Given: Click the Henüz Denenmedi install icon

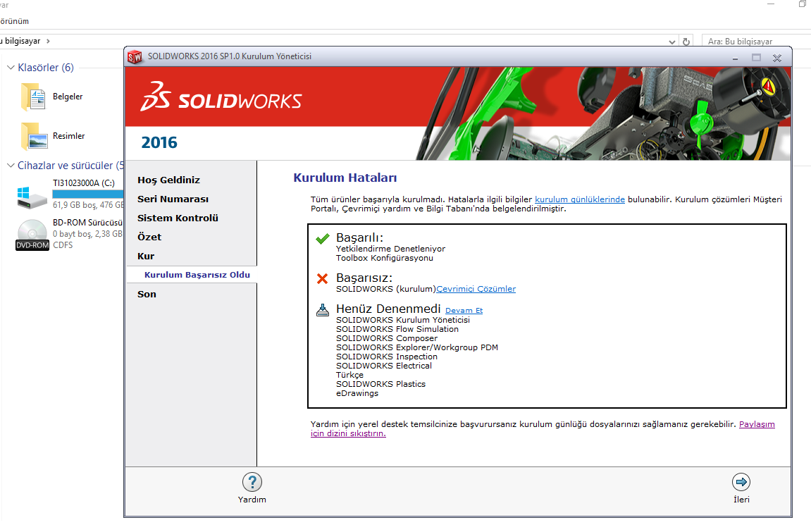Looking at the screenshot, I should tap(322, 309).
